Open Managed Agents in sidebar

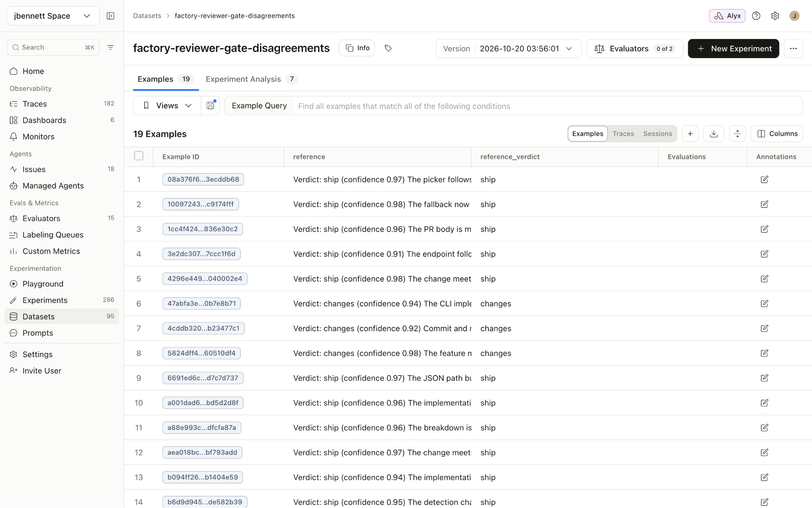(x=62, y=186)
